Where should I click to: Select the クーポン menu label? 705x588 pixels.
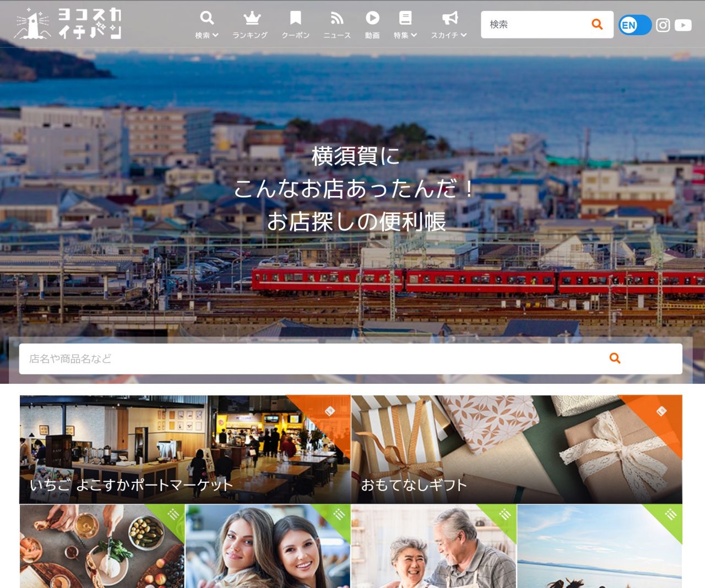(x=295, y=35)
